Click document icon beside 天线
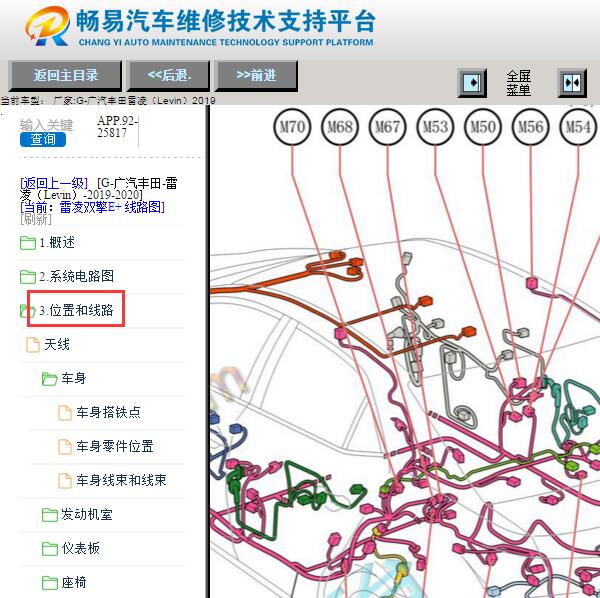Screen dimensions: 600x598 tap(33, 344)
